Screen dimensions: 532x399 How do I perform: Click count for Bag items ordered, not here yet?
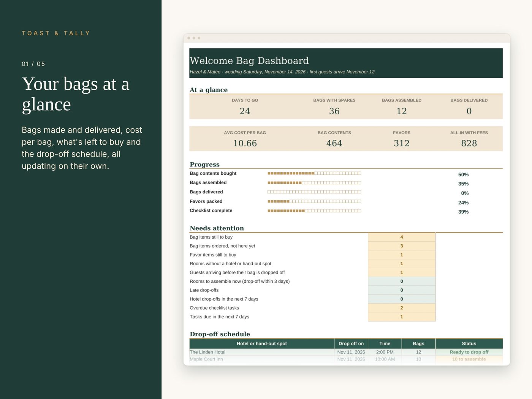[402, 246]
